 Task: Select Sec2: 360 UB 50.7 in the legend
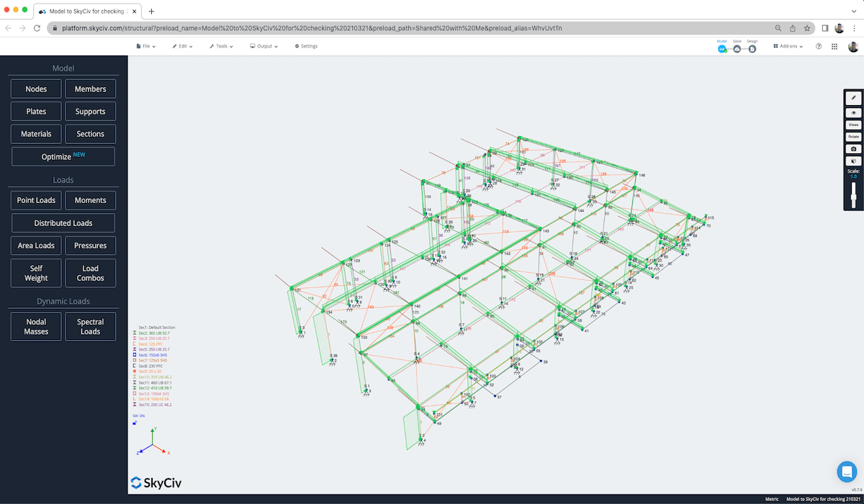click(154, 333)
